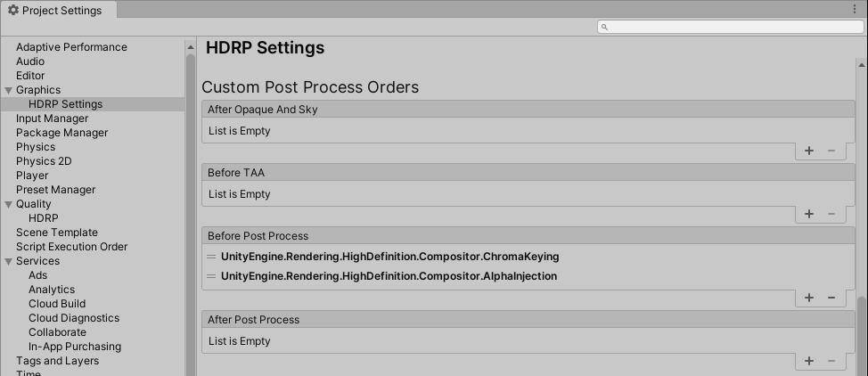Add entry to After Post Process list
Viewport: 868px width, 376px height.
coord(809,361)
